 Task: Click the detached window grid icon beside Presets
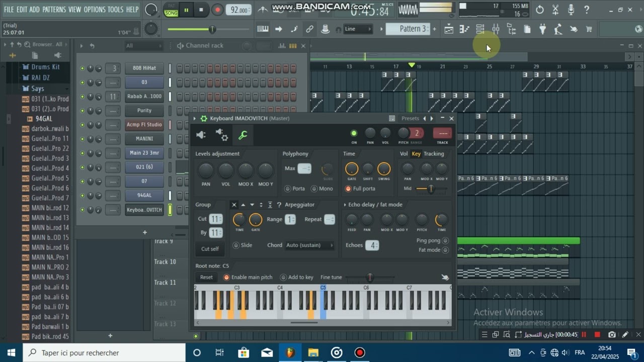tap(392, 119)
